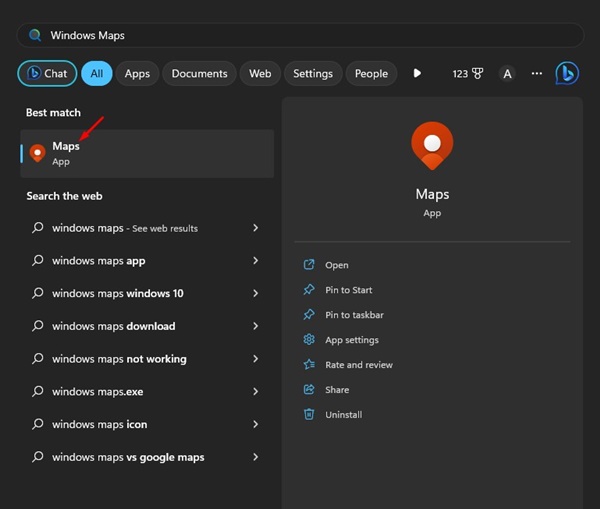Click the 'windows maps app' suggestion text
Screen dimensions: 600x509
coord(99,261)
